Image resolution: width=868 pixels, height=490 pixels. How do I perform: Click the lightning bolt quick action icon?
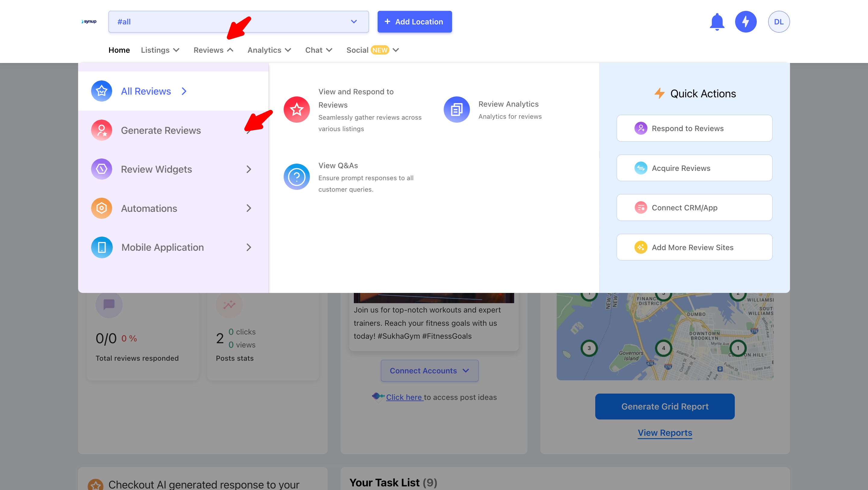tap(745, 22)
